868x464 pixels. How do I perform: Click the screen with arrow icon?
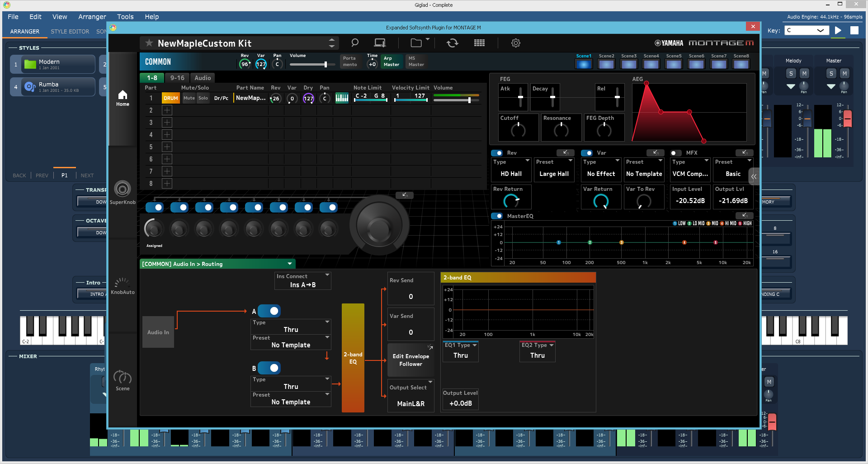pyautogui.click(x=380, y=43)
